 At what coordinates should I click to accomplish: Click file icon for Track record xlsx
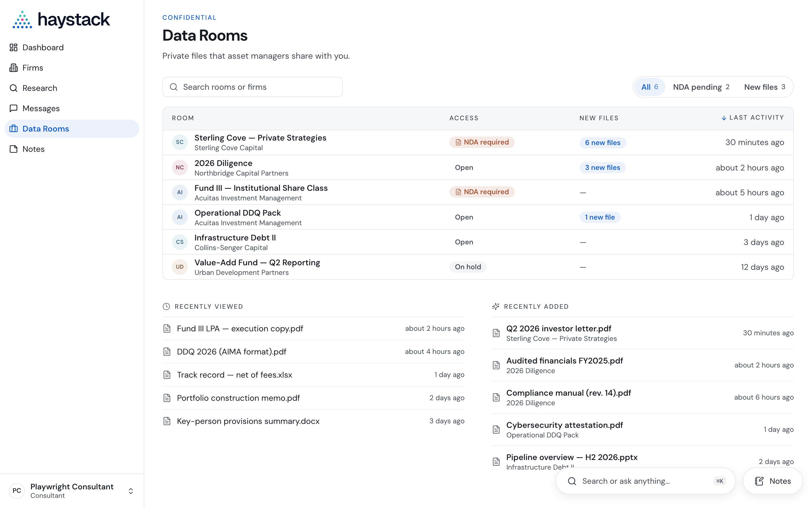pyautogui.click(x=167, y=375)
